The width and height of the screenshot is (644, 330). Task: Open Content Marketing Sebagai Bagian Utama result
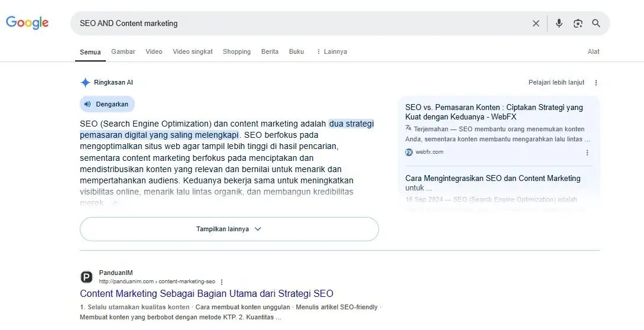pos(206,293)
